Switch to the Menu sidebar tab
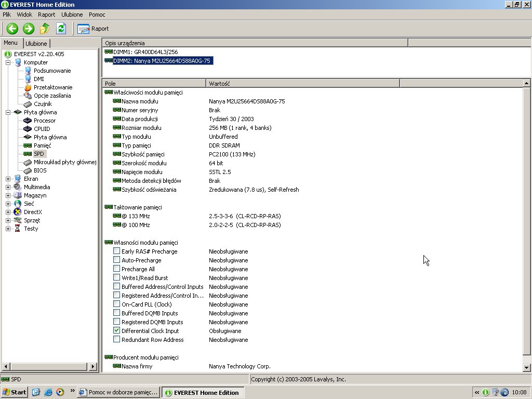 coord(11,43)
